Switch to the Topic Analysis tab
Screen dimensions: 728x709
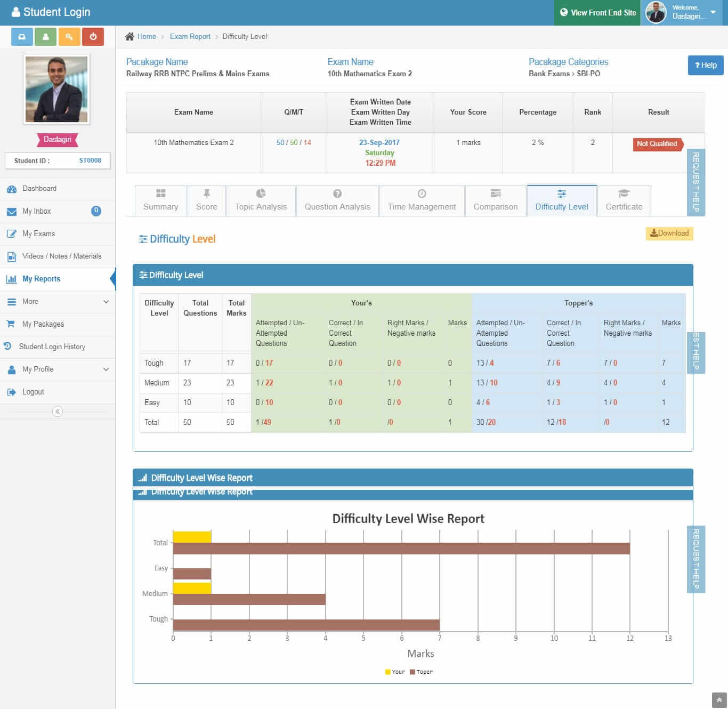261,200
